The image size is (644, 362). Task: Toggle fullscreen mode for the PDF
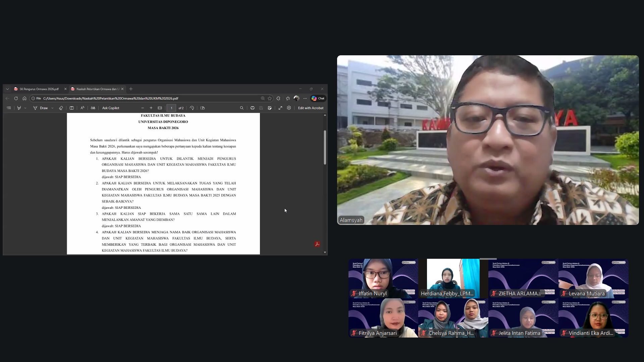pos(280,108)
